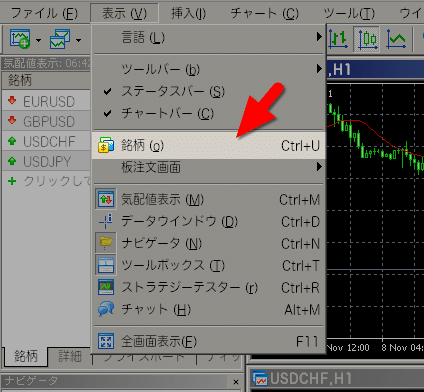Image resolution: width=424 pixels, height=392 pixels.
Task: Open the 挿入 Insert menu
Action: click(188, 13)
